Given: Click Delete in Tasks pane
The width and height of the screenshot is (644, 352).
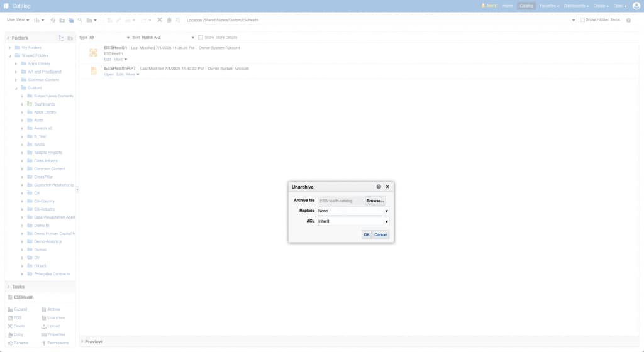Looking at the screenshot, I should coord(16,326).
